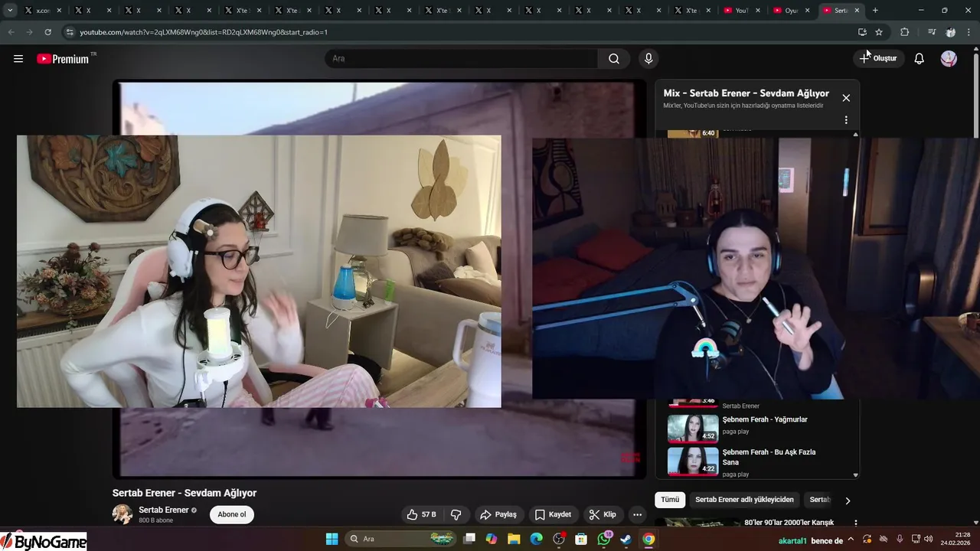980x551 pixels.
Task: Open video title Sertab Erener - Sevdam Ağlıyor
Action: pyautogui.click(x=185, y=493)
